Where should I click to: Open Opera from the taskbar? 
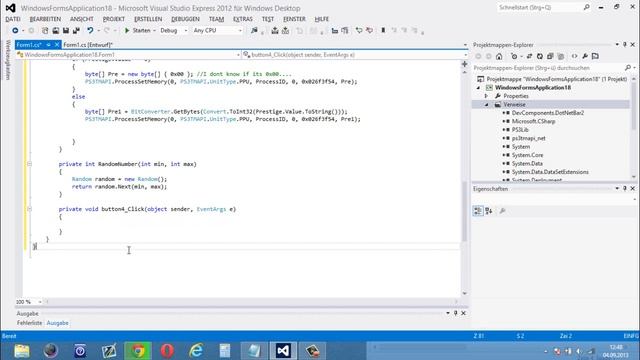pos(167,351)
